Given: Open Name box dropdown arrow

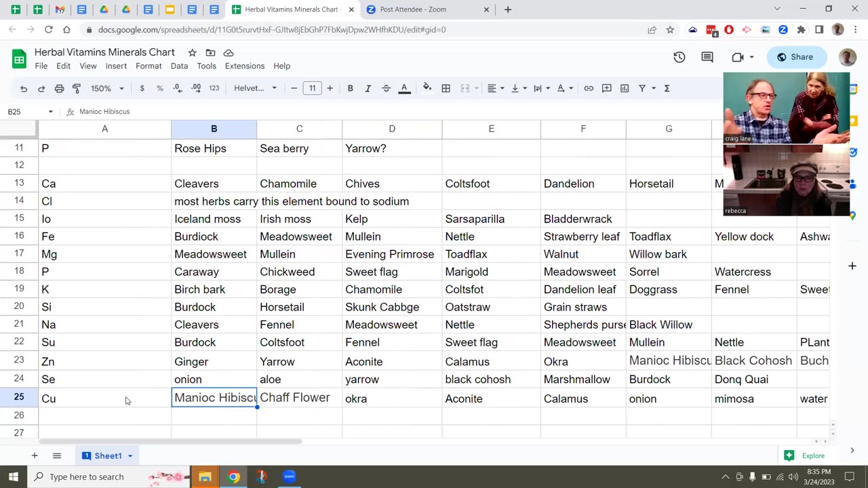Looking at the screenshot, I should pyautogui.click(x=50, y=112).
